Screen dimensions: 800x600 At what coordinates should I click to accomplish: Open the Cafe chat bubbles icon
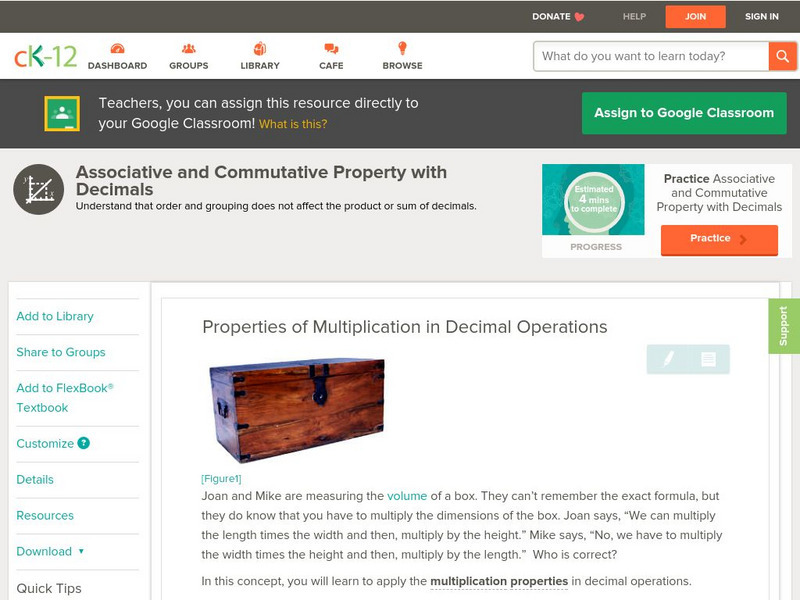(331, 48)
